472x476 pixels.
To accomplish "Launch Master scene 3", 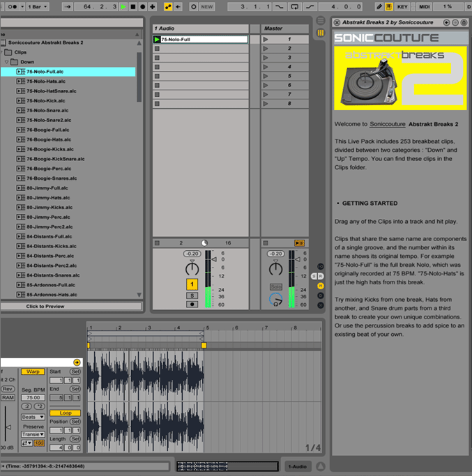I will 266,58.
